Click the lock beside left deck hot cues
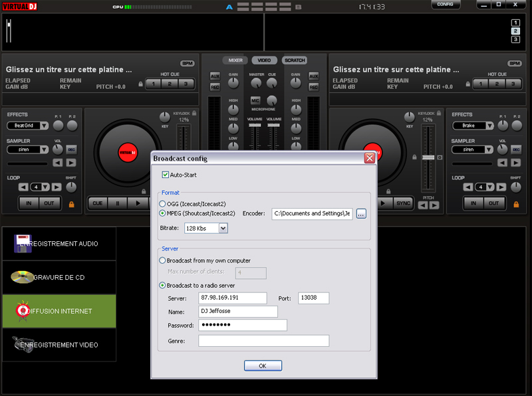The image size is (532, 396). [141, 84]
